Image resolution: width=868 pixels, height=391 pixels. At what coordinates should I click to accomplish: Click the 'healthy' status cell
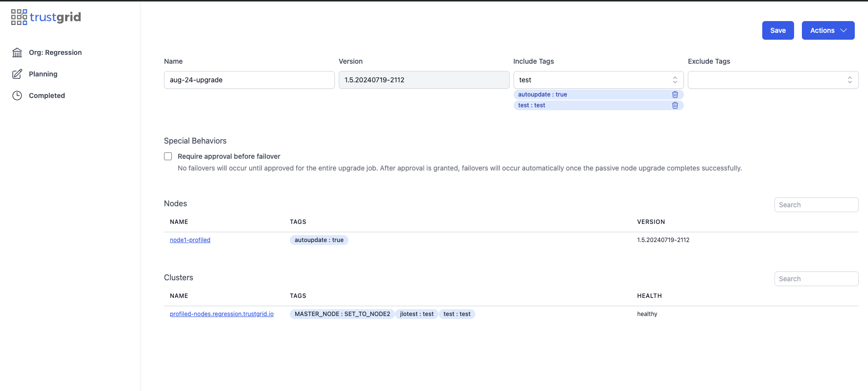[647, 314]
